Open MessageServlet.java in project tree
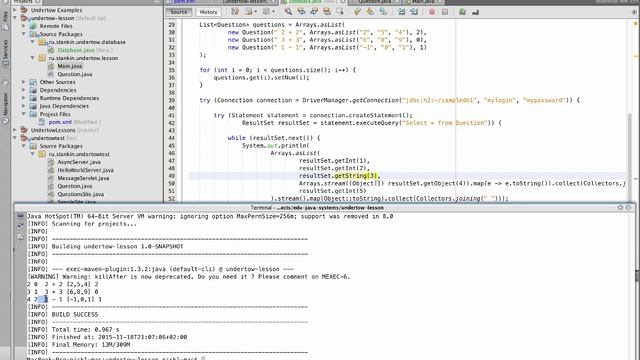The image size is (640, 360). tap(83, 178)
